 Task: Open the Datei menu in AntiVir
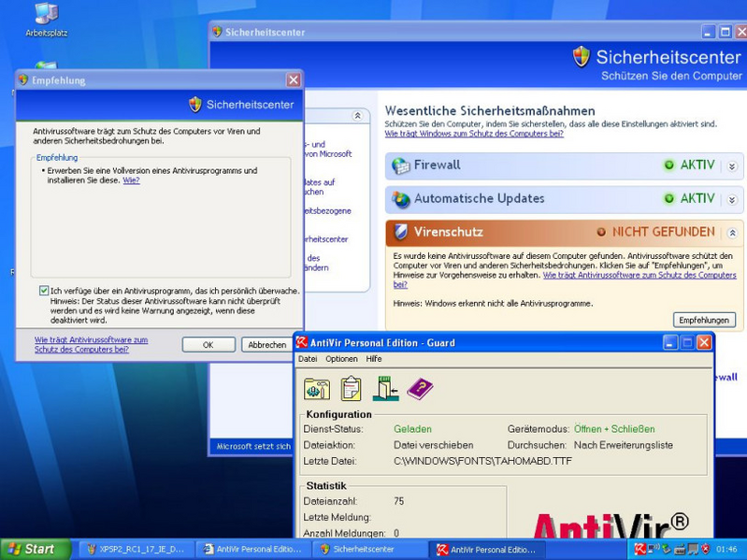308,359
